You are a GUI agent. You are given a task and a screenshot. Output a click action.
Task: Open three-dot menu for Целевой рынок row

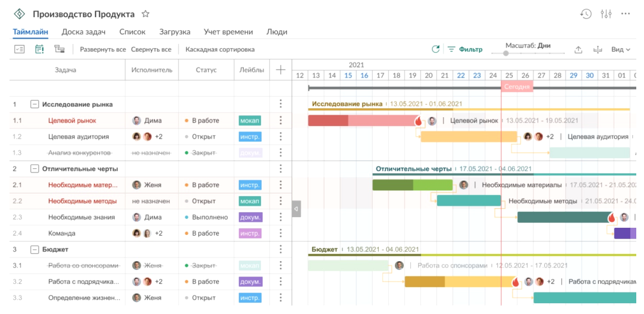[281, 121]
